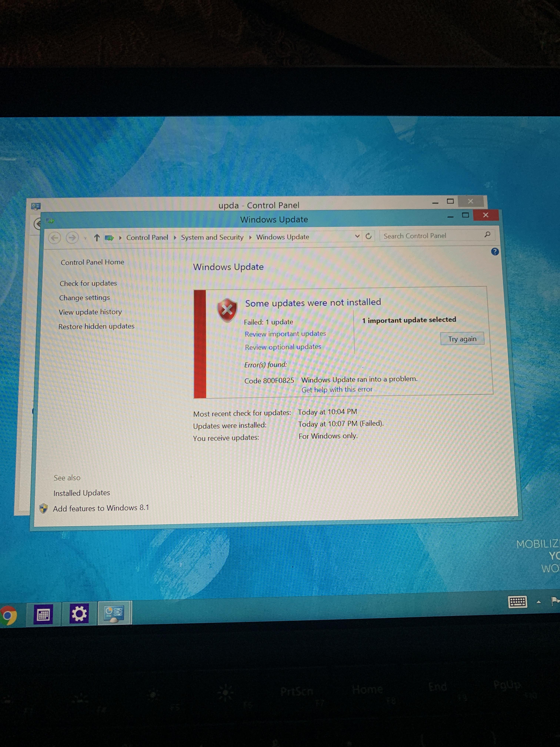This screenshot has height=747, width=560.
Task: Click Review important updates link
Action: tap(285, 334)
